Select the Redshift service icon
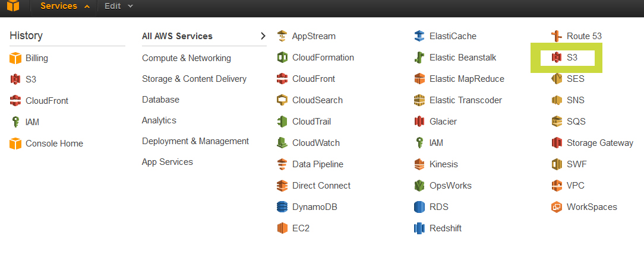 tap(419, 228)
